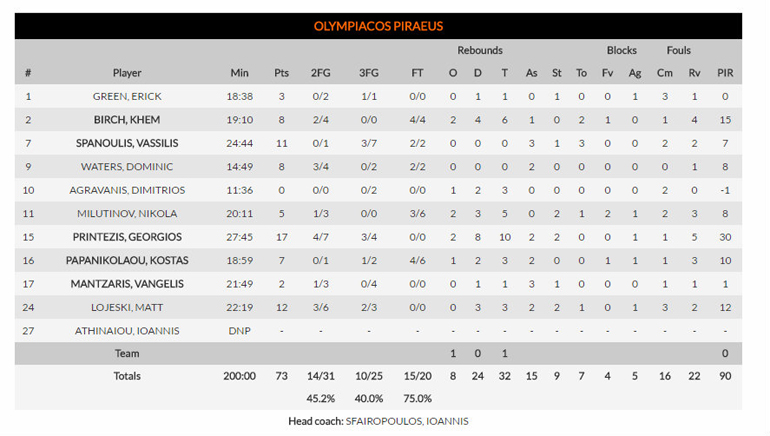Click the Min column header
Viewport: 770px width, 436px height.
pyautogui.click(x=239, y=73)
